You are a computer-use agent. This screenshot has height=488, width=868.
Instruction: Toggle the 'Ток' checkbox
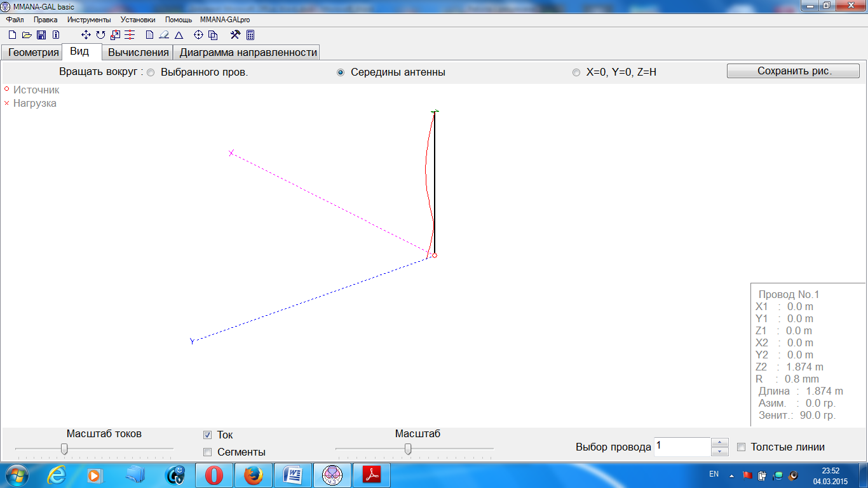(207, 435)
